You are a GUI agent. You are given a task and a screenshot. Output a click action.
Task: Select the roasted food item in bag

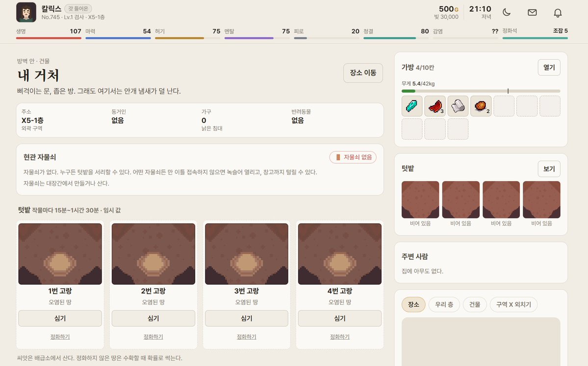tap(481, 106)
